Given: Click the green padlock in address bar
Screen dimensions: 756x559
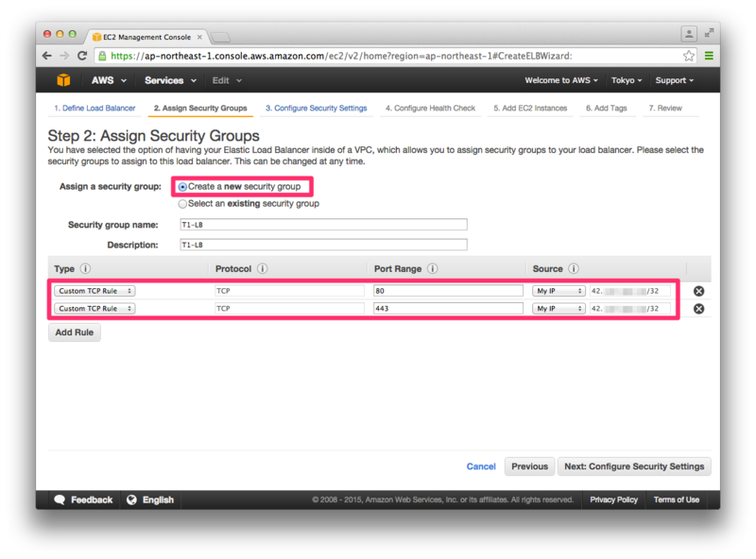Looking at the screenshot, I should (102, 56).
